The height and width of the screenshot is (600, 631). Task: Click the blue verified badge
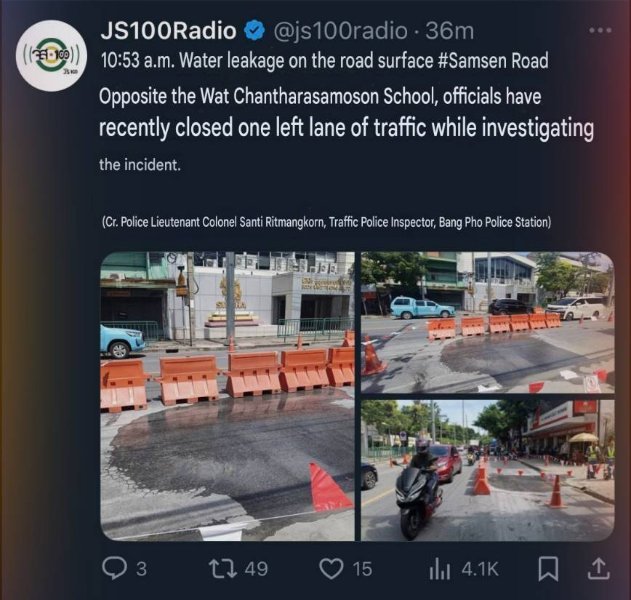click(255, 31)
